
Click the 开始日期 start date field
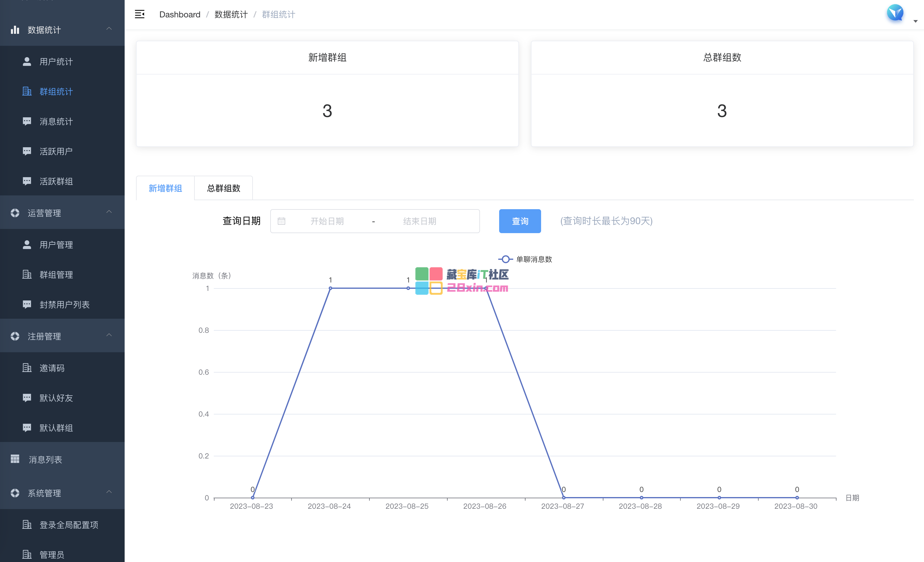pos(327,221)
